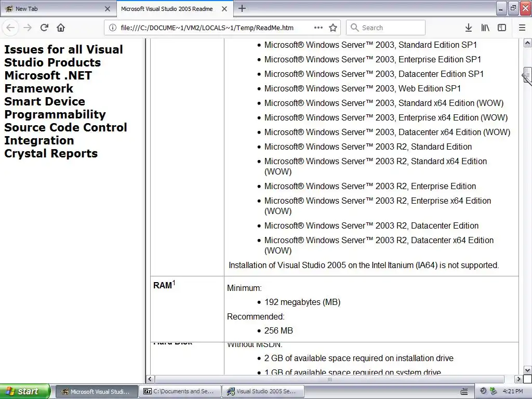Select '192 megabytes (MB)' text
Screen dimensions: 532x399
click(302, 302)
